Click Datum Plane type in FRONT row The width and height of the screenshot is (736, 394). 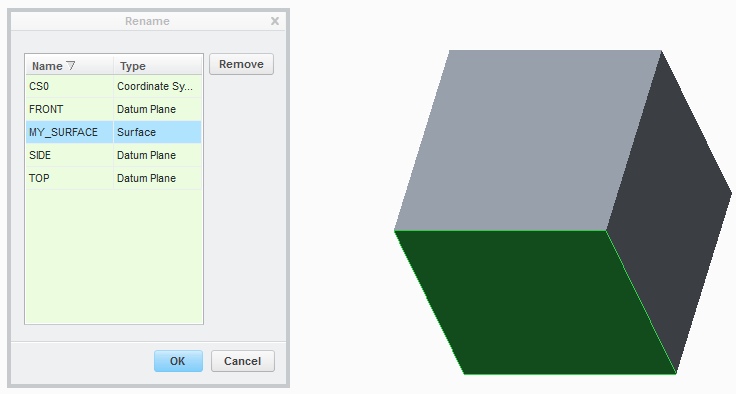(158, 109)
